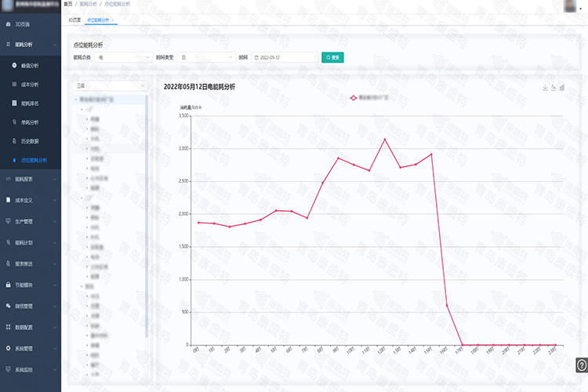The height and width of the screenshot is (392, 588).
Task: Click the chart download icon
Action: [x=545, y=88]
